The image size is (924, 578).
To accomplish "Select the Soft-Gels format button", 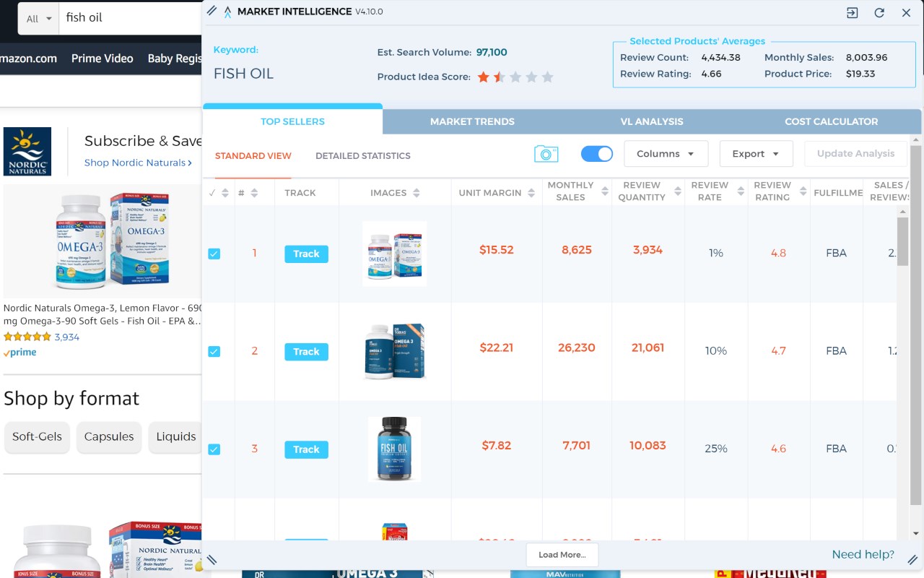I will click(x=37, y=437).
